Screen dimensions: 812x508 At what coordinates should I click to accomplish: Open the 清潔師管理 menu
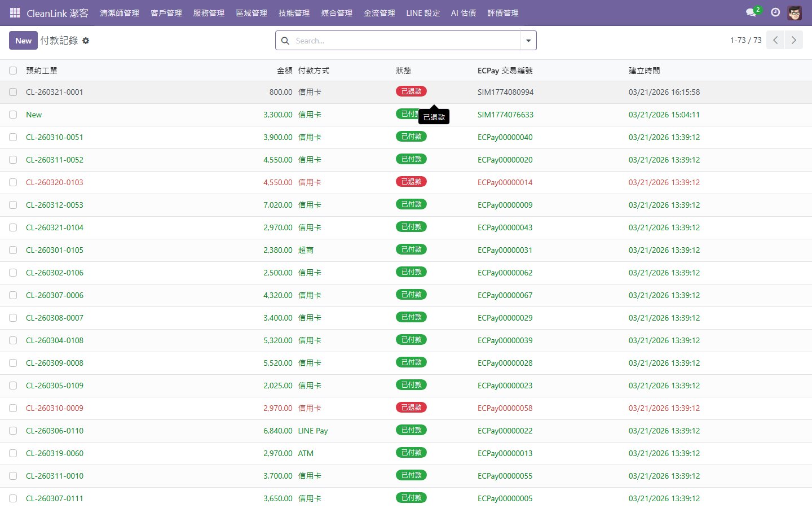coord(120,13)
